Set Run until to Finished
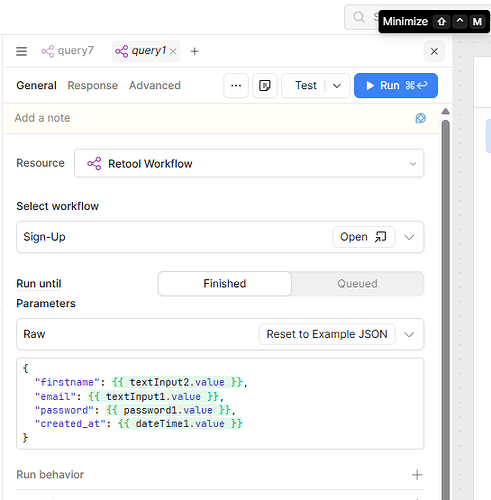491x500 pixels. [225, 284]
